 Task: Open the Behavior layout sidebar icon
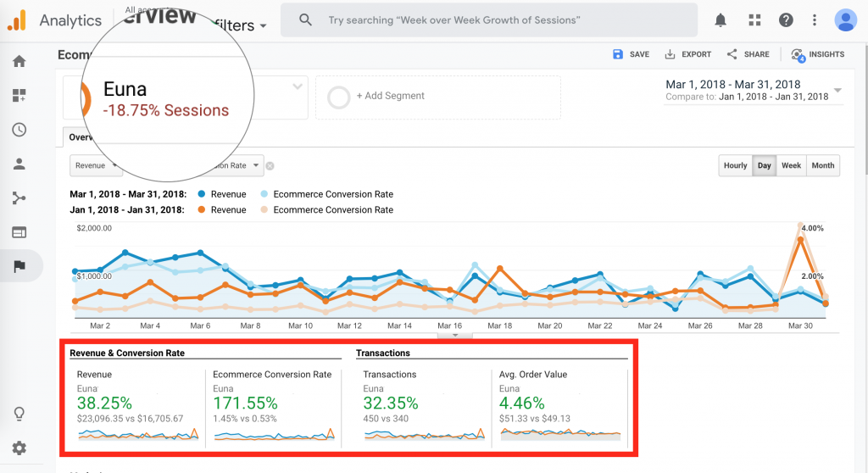[x=19, y=232]
